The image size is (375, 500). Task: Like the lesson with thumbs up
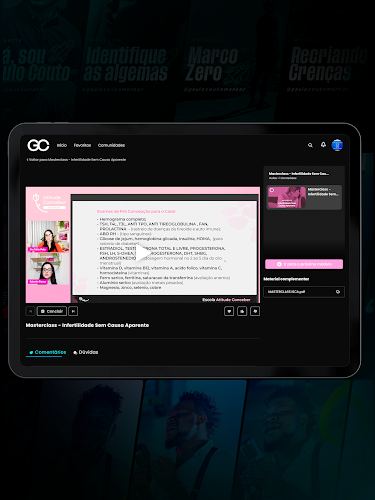242,311
